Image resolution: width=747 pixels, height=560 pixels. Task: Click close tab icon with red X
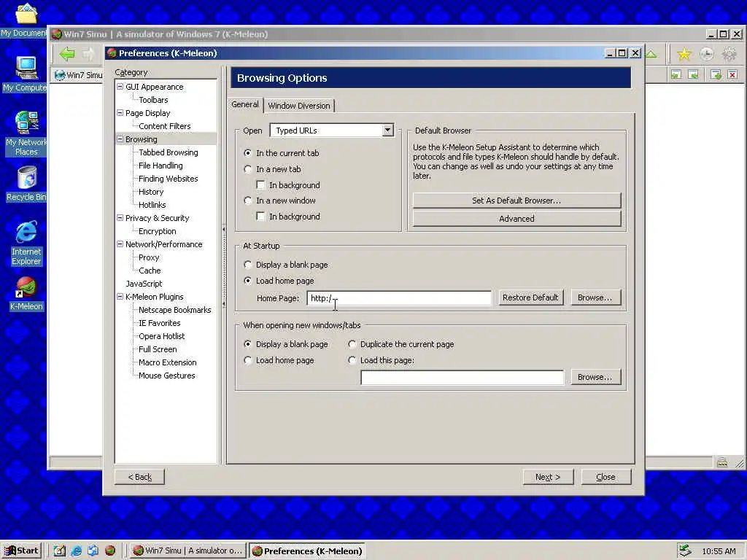tap(732, 75)
